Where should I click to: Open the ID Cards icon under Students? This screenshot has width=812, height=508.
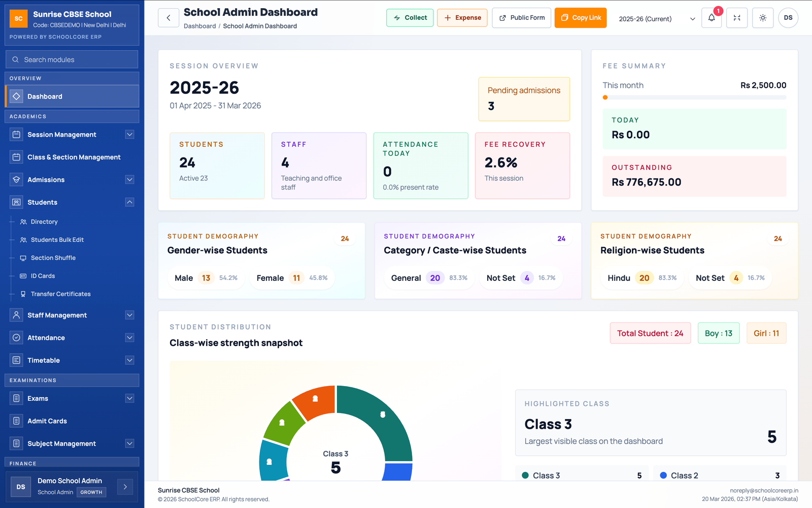(x=23, y=275)
